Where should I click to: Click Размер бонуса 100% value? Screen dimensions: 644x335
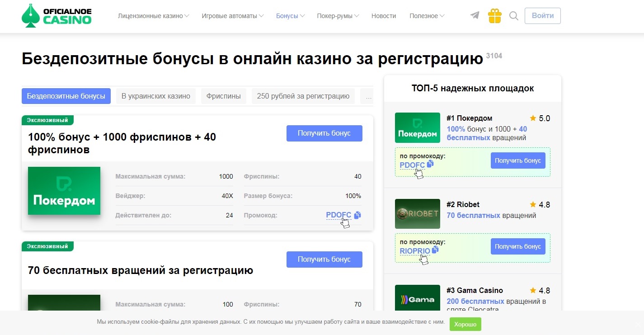(x=353, y=196)
